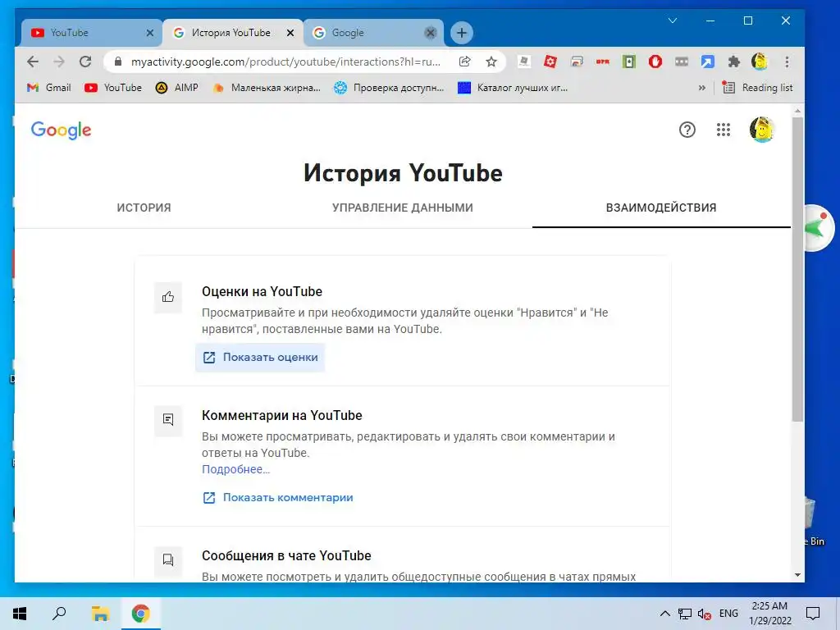The width and height of the screenshot is (840, 630).
Task: Open the Проверка доступн... bookmark
Action: (389, 88)
